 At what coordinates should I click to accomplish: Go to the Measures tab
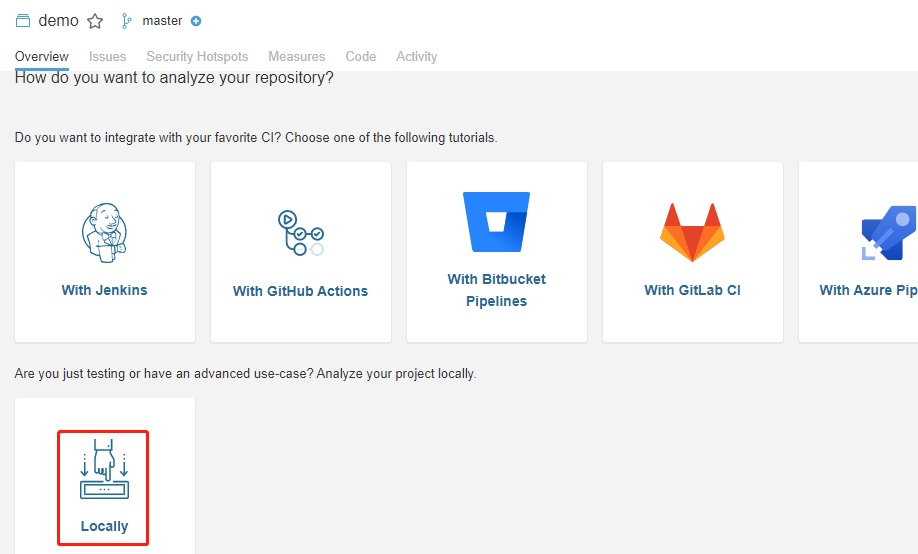[296, 57]
